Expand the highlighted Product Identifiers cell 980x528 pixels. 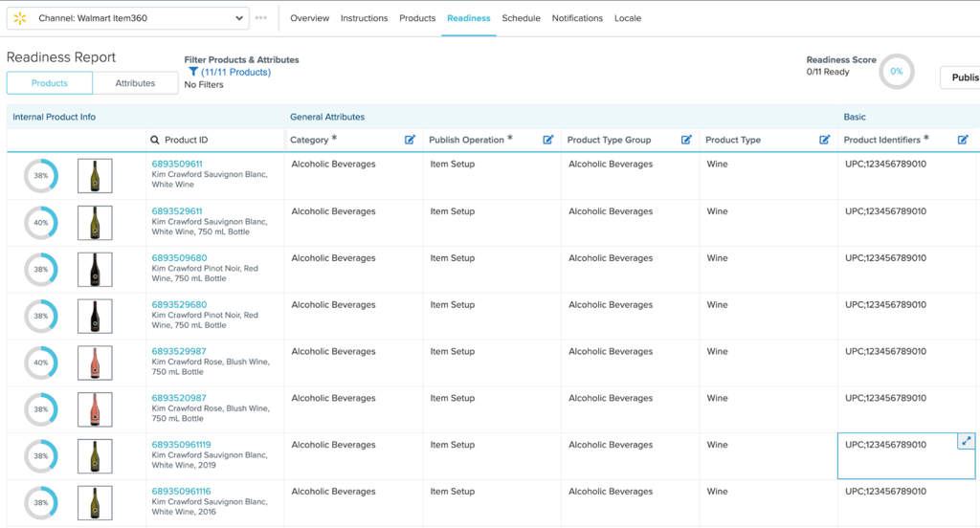(966, 441)
